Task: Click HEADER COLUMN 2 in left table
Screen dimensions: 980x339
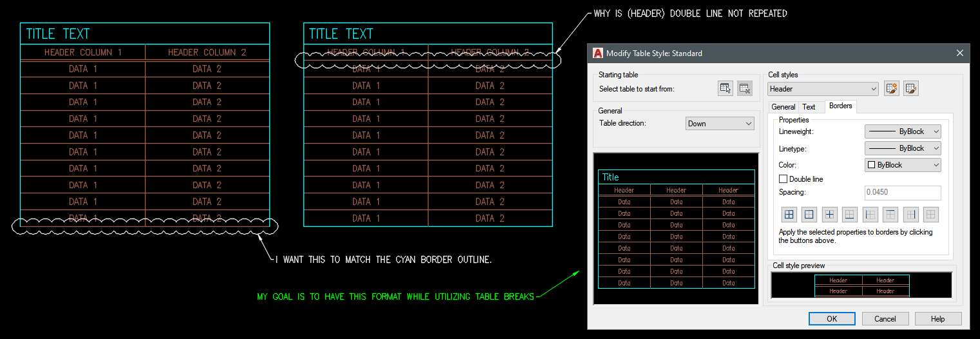Action: click(x=207, y=52)
